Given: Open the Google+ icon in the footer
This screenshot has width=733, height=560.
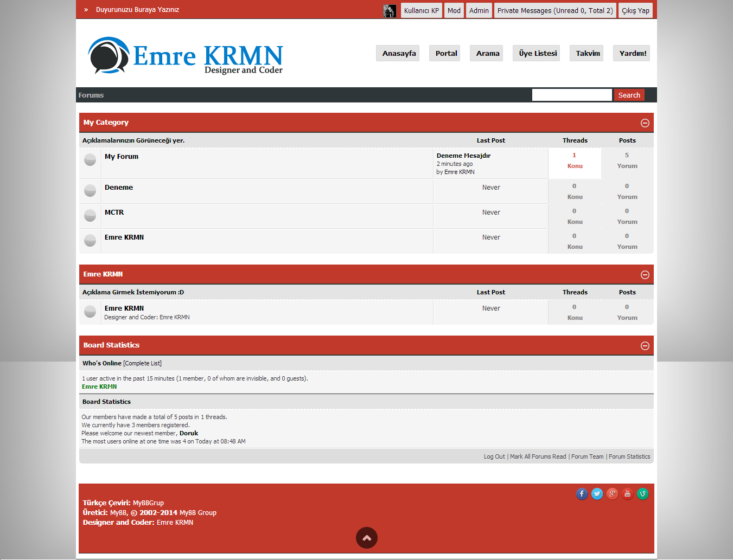Looking at the screenshot, I should click(x=612, y=494).
